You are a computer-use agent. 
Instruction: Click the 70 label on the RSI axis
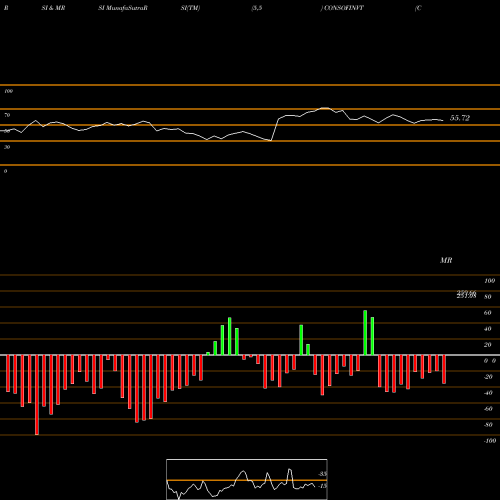pos(7,115)
